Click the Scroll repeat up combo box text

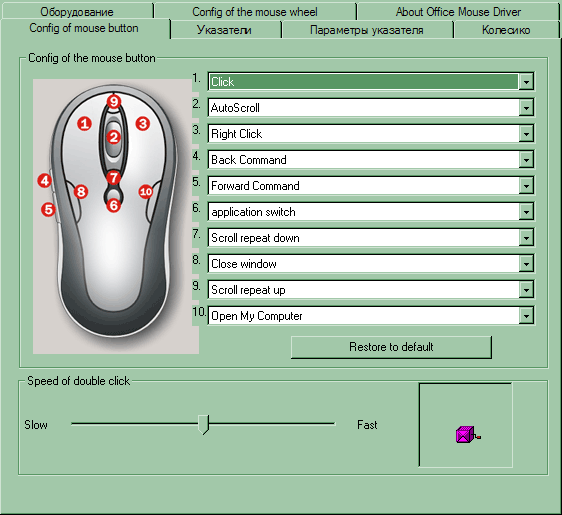click(248, 290)
